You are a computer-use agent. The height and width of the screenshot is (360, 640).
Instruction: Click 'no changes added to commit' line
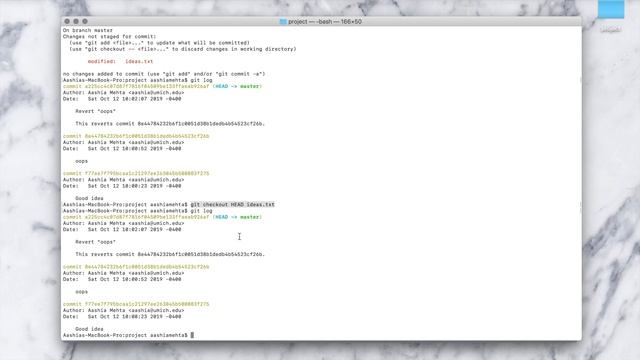[x=164, y=74]
